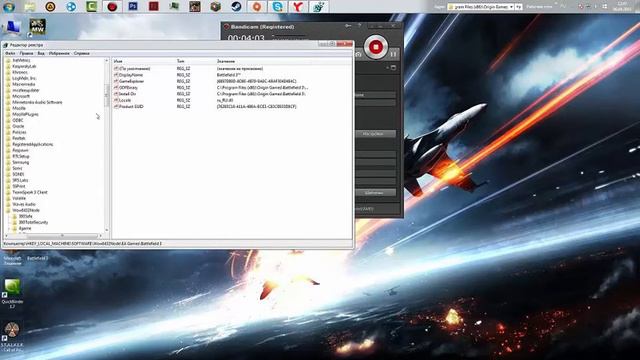640x360 pixels.
Task: Click the system tray clock
Action: [622, 6]
